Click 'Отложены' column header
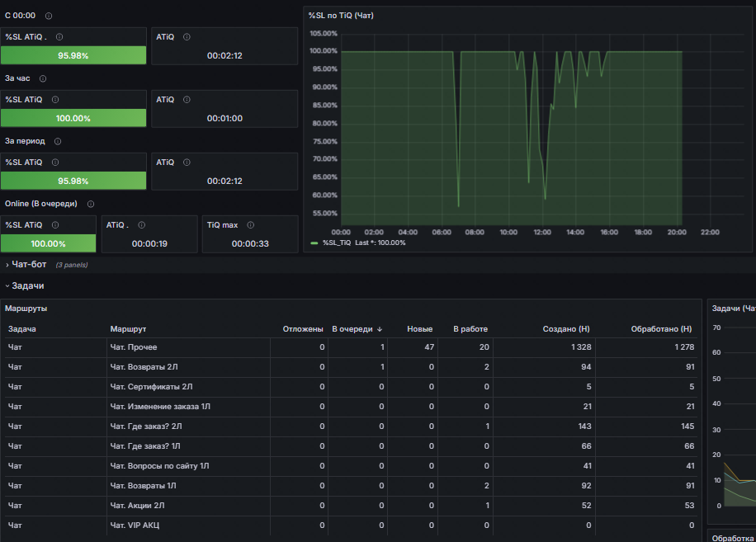Image resolution: width=756 pixels, height=542 pixels. (x=303, y=329)
